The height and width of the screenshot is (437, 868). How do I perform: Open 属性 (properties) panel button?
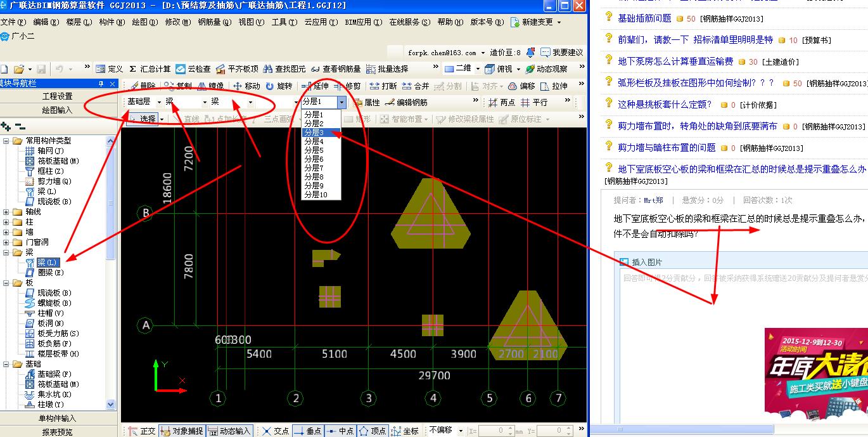pyautogui.click(x=366, y=102)
